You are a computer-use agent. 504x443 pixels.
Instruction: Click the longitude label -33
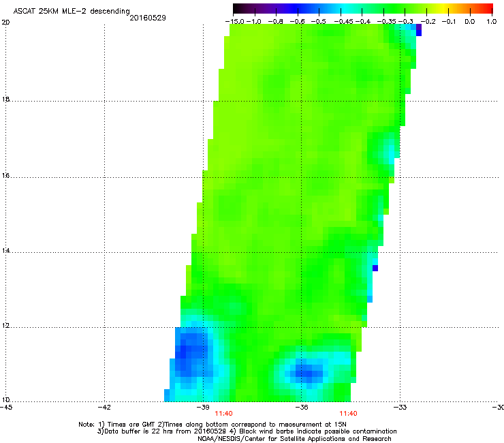pos(400,408)
